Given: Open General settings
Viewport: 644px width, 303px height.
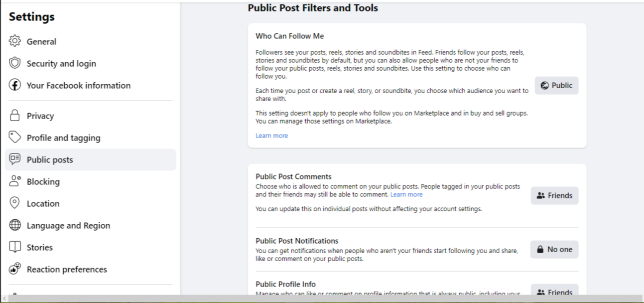Looking at the screenshot, I should [90, 41].
